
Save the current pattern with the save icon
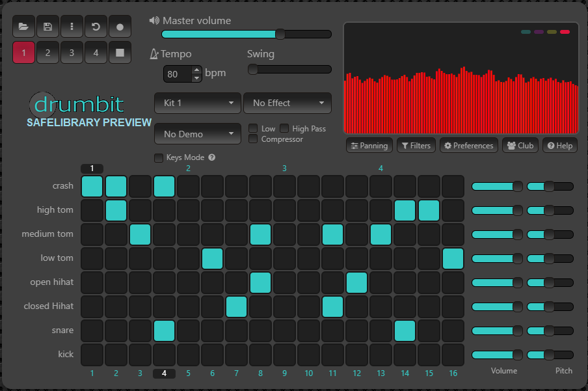click(x=47, y=26)
